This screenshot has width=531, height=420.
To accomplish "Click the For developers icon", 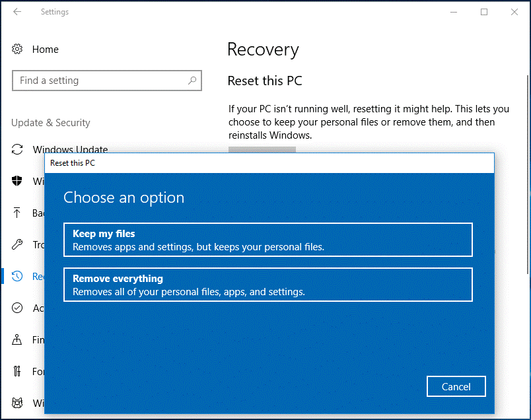I will click(x=17, y=371).
